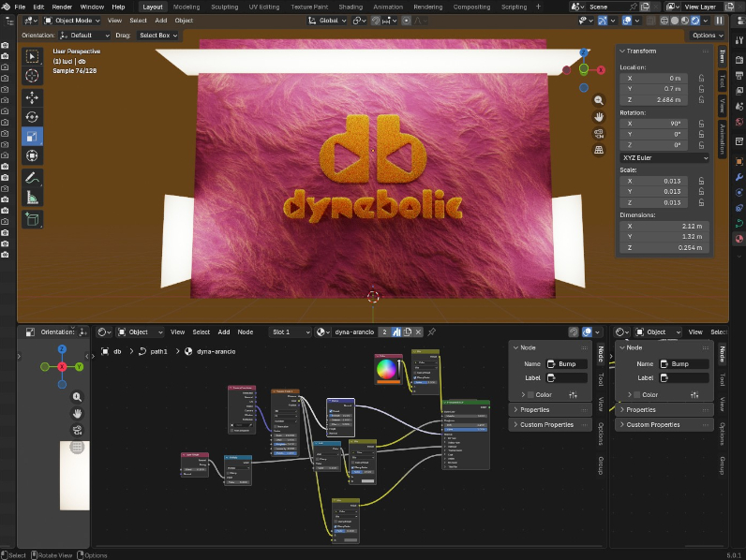Toggle the Color checkbox in Node panel

click(530, 394)
